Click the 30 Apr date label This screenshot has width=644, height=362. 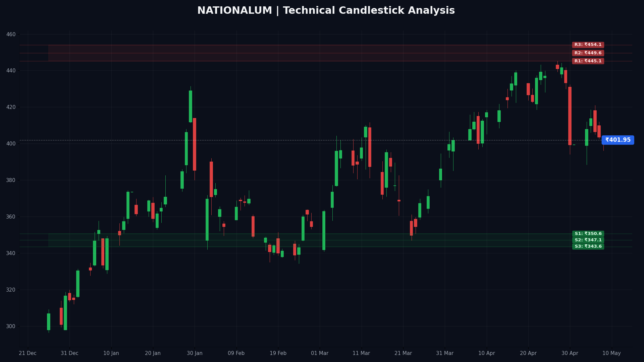click(570, 353)
